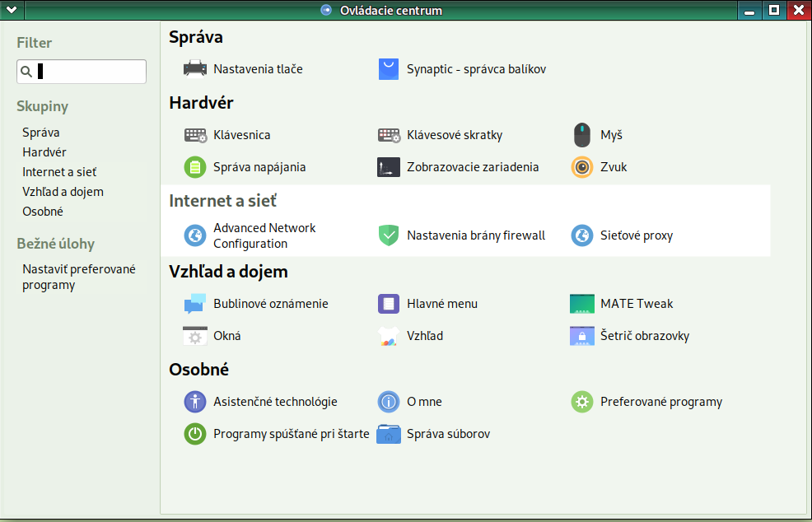Open the Klávesnica keyboard icon
This screenshot has height=522, width=812.
(195, 135)
